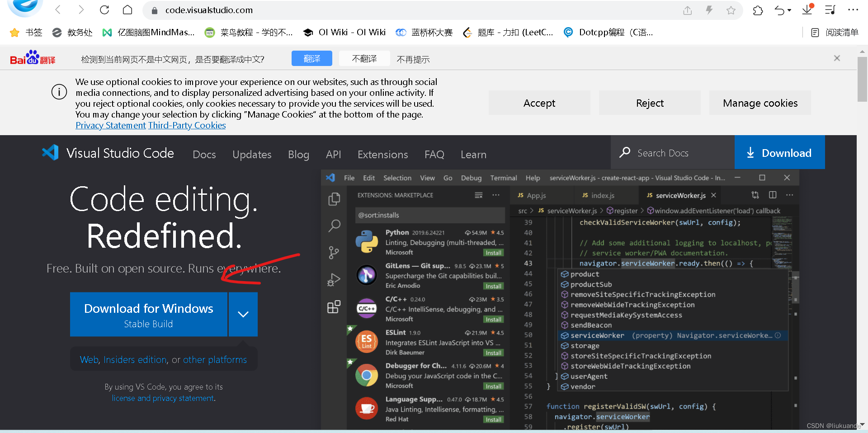868x433 pixels.
Task: Open the Learn navigation item
Action: coord(474,155)
